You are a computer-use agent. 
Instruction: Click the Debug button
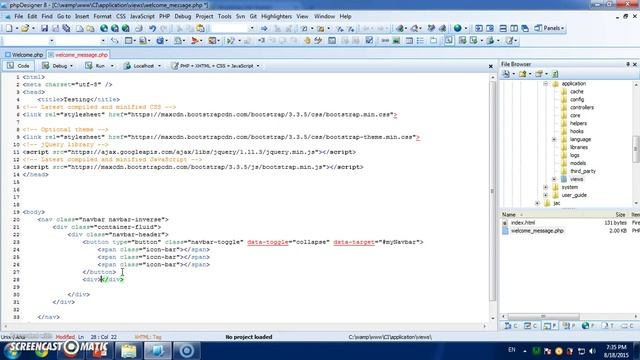click(x=57, y=66)
